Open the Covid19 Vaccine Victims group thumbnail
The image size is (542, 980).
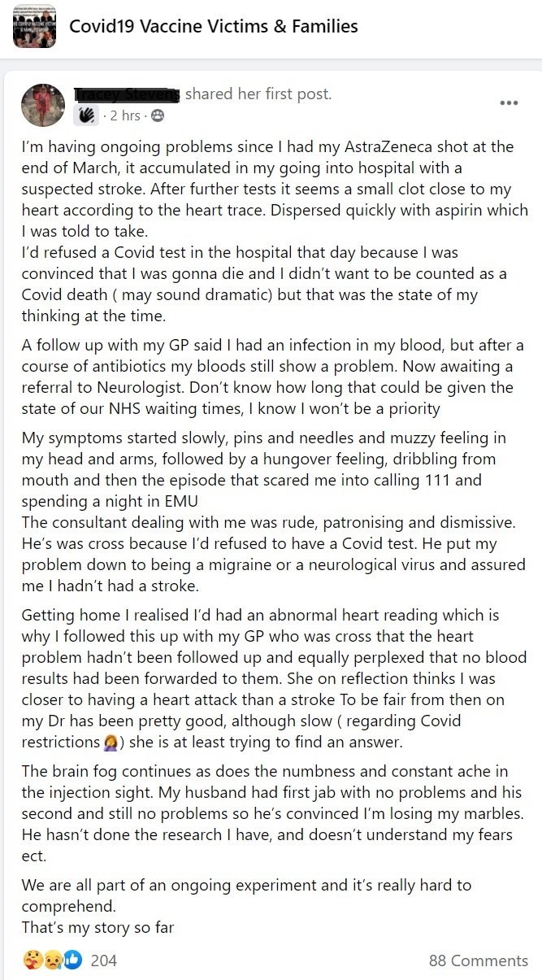tap(34, 27)
